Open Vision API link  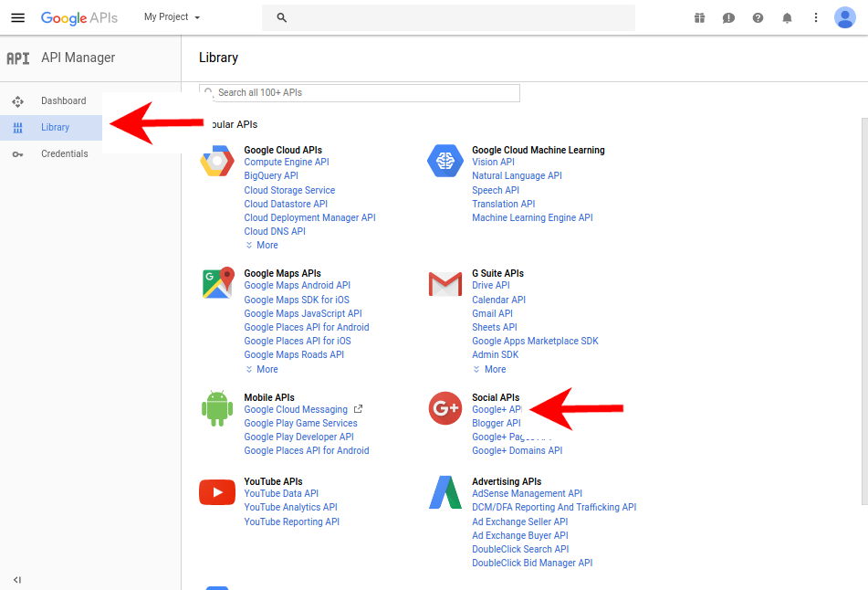(x=493, y=163)
